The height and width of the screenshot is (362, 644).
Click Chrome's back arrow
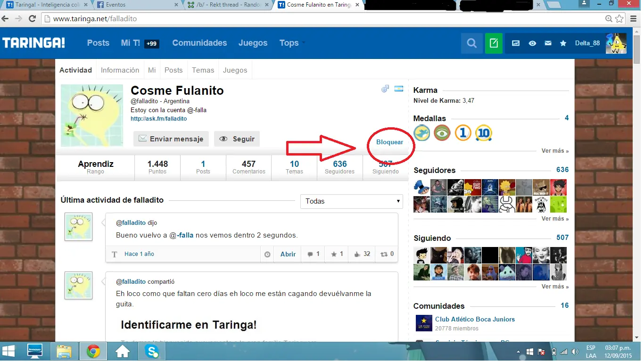coord(6,19)
